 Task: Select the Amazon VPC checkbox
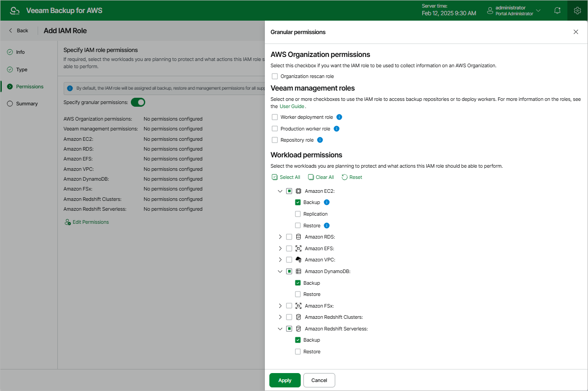[x=289, y=260]
